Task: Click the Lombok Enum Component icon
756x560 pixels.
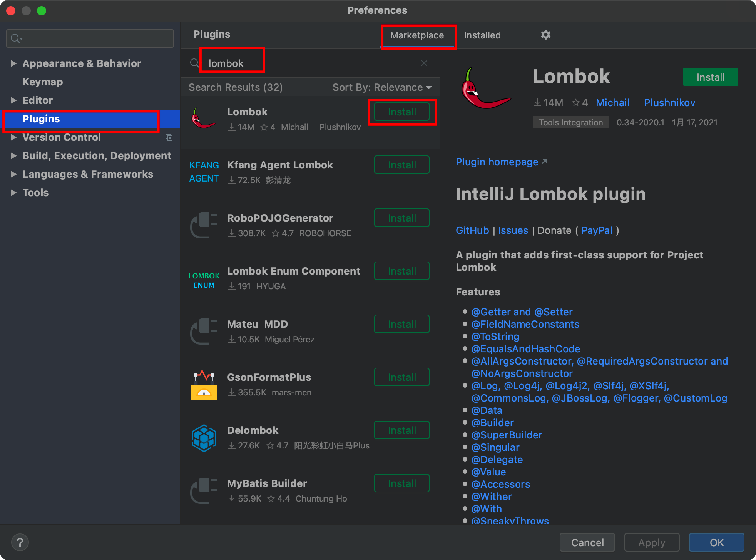Action: pos(204,280)
